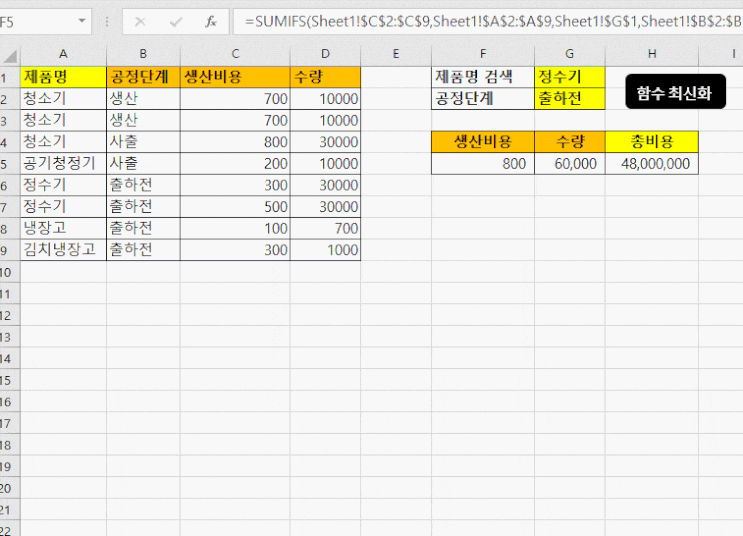
Task: Select the 생산 cell in row 2
Action: click(x=143, y=99)
